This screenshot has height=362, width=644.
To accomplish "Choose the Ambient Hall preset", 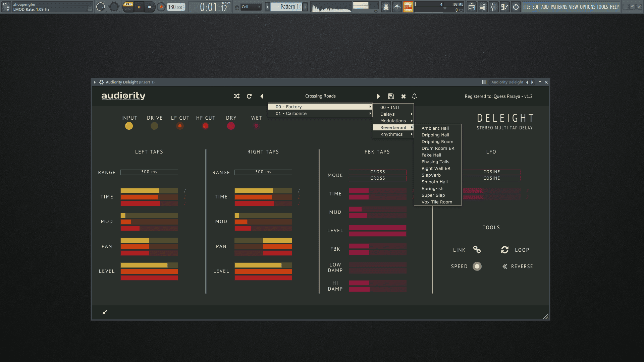I will (x=438, y=128).
